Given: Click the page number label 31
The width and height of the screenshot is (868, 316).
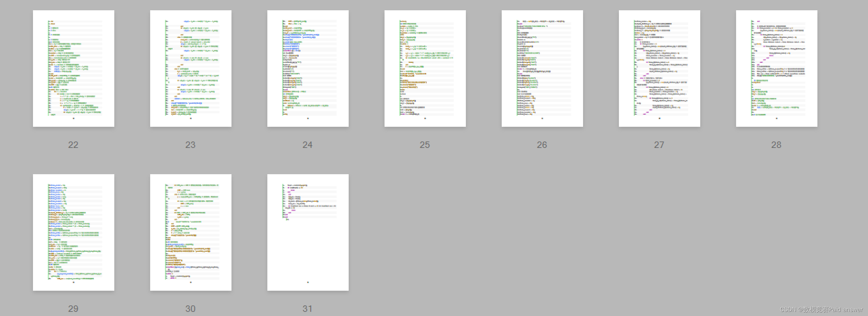Looking at the screenshot, I should (307, 309).
